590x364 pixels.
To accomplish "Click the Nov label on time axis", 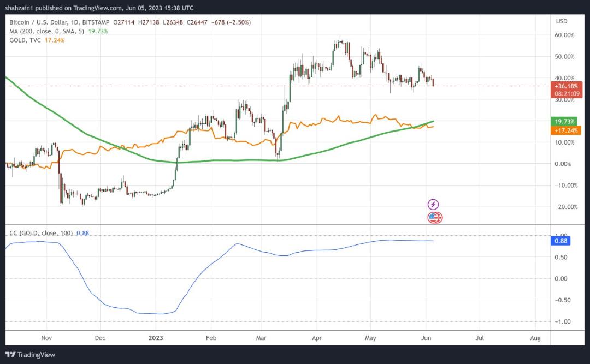I will (x=46, y=338).
